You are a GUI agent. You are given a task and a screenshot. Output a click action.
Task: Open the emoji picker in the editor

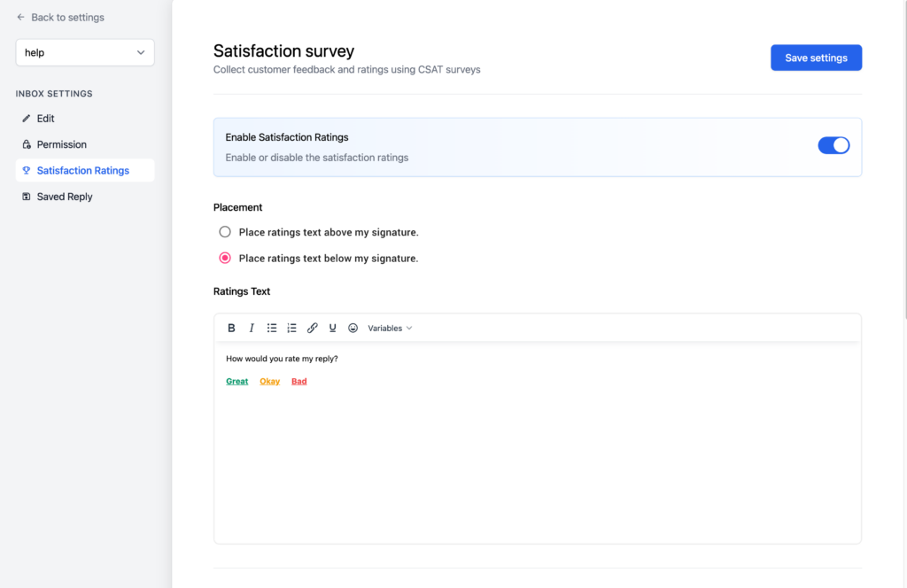pyautogui.click(x=353, y=328)
